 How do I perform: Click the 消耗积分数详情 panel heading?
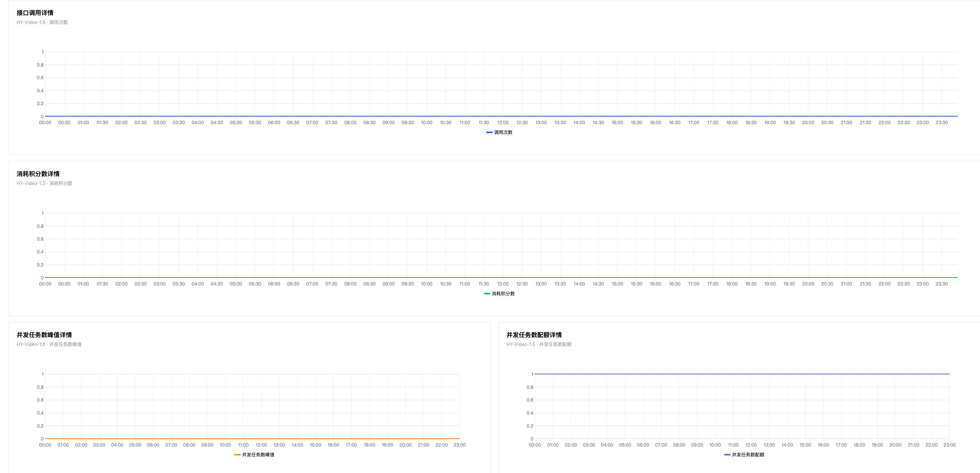click(38, 174)
